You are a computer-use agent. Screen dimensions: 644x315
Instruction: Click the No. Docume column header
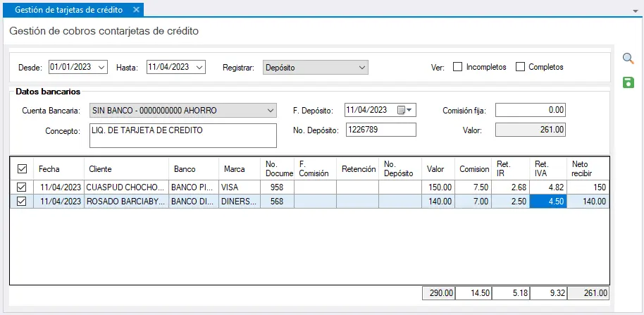(277, 169)
